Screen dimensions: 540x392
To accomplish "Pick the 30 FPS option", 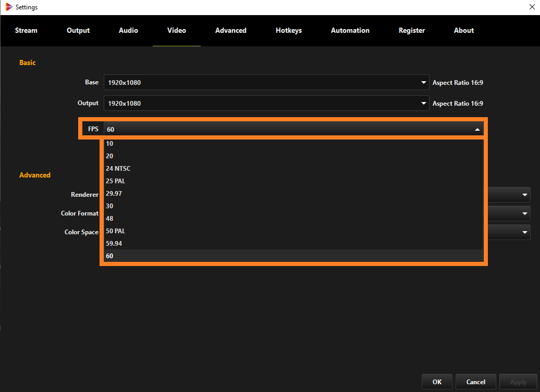I will (293, 206).
